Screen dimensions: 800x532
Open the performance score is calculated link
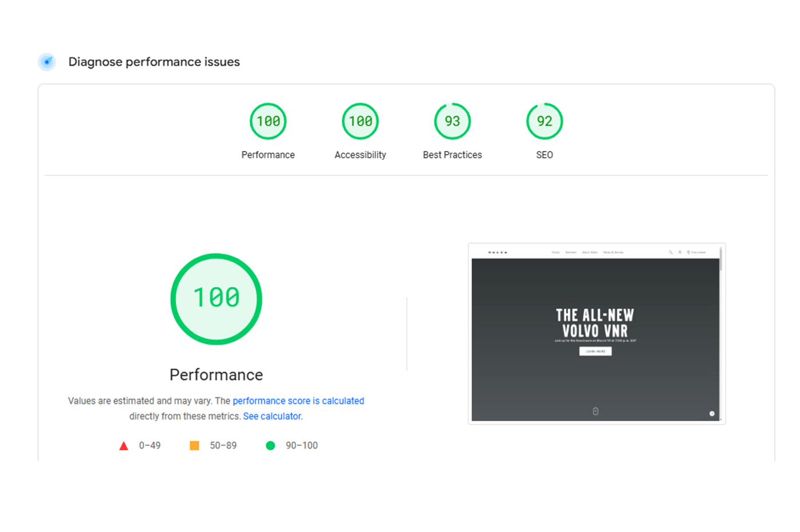[x=298, y=401]
